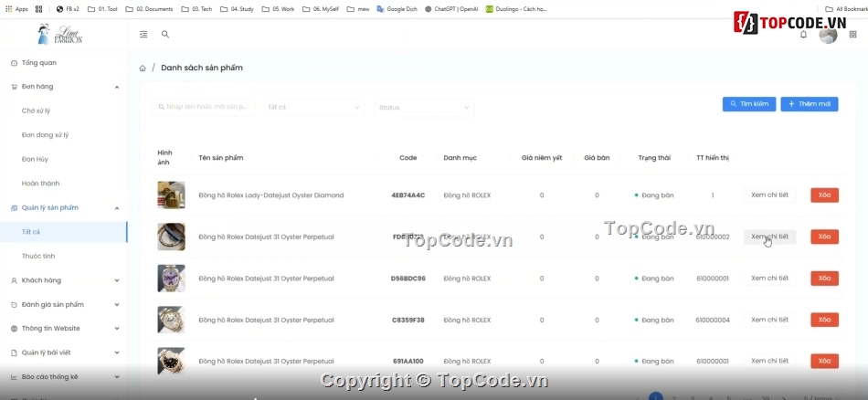Open Đơn đang xử lý orders
The image size is (868, 400).
(x=45, y=135)
